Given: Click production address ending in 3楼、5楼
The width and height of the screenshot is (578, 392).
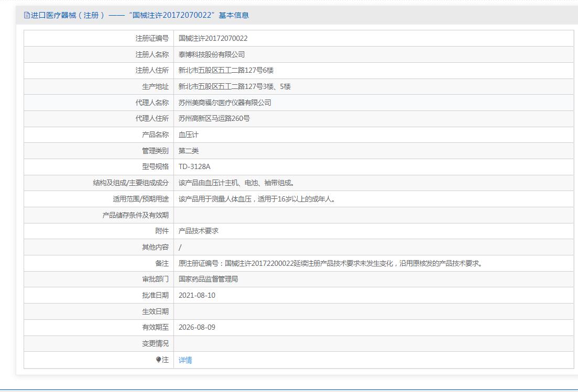Looking at the screenshot, I should point(234,86).
